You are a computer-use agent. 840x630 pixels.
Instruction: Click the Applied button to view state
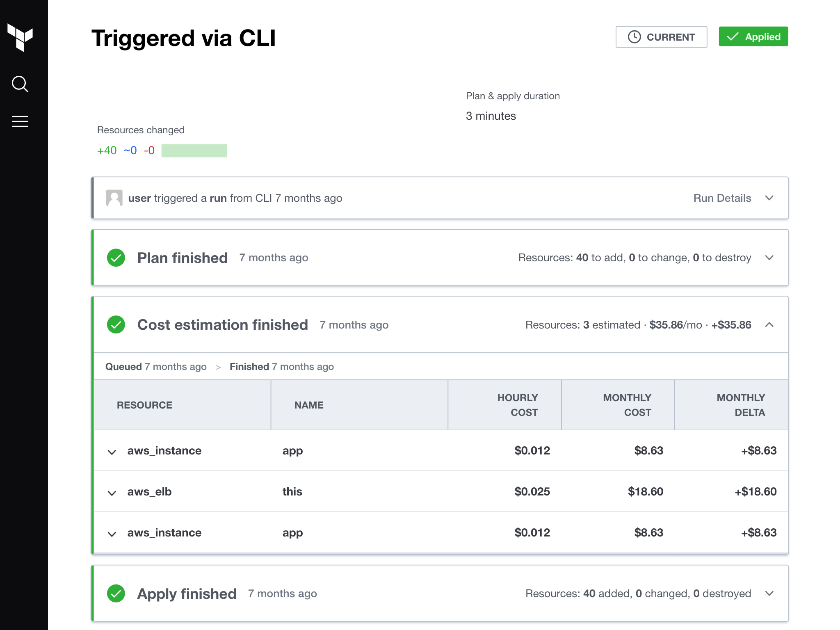click(x=753, y=37)
